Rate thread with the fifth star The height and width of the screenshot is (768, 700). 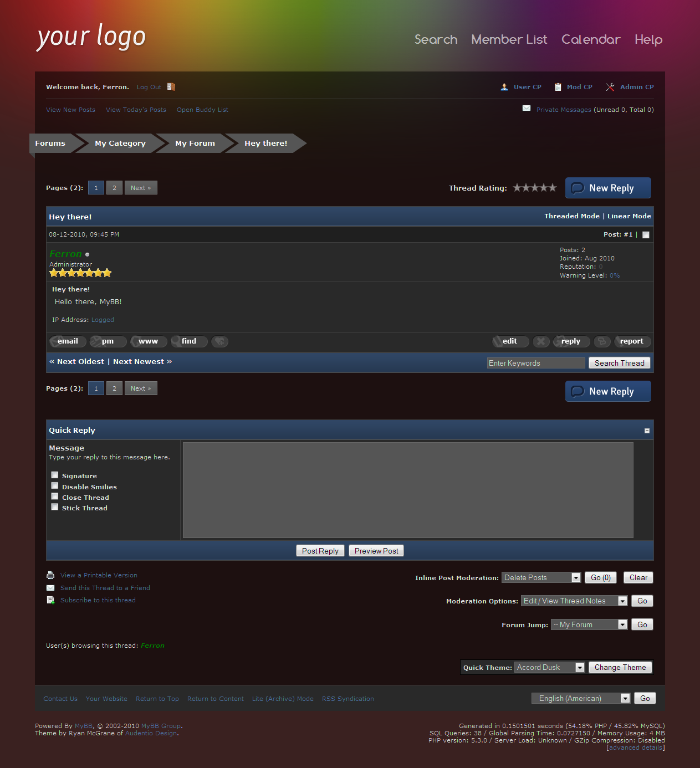(552, 188)
